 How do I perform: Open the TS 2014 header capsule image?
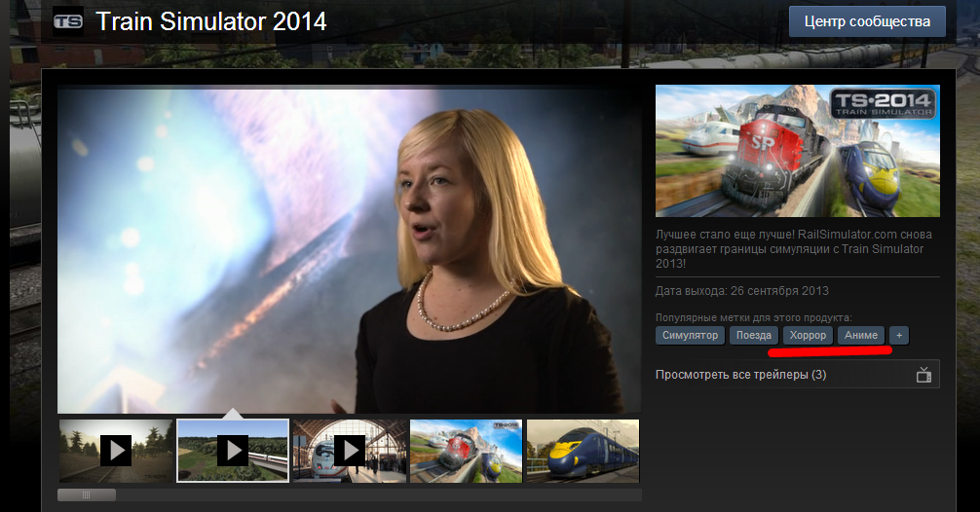point(798,151)
